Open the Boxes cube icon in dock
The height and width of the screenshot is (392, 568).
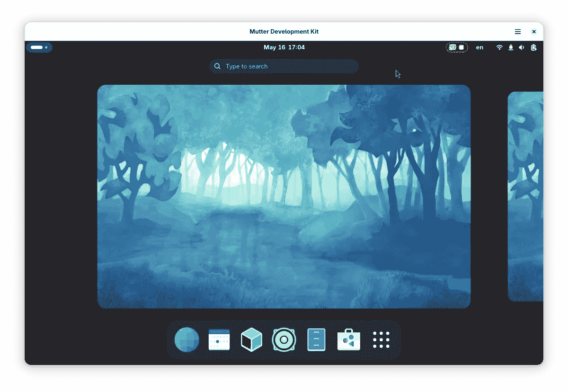click(x=251, y=340)
